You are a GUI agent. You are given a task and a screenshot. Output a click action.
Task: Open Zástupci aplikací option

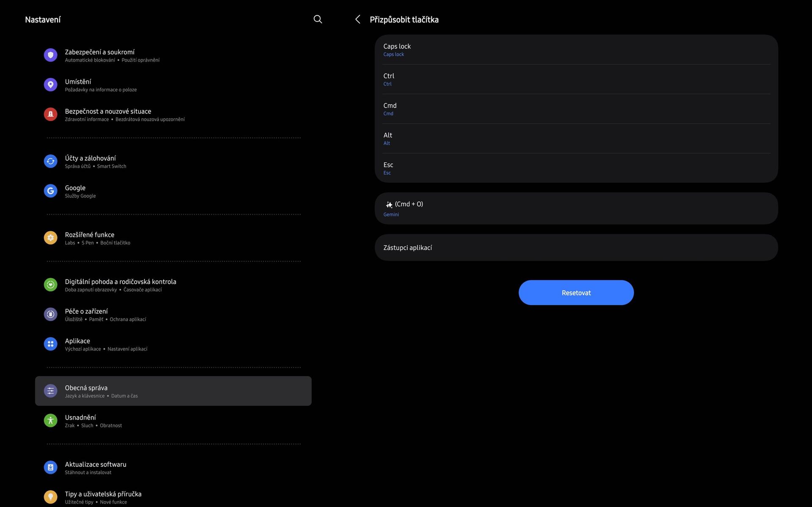(x=576, y=248)
